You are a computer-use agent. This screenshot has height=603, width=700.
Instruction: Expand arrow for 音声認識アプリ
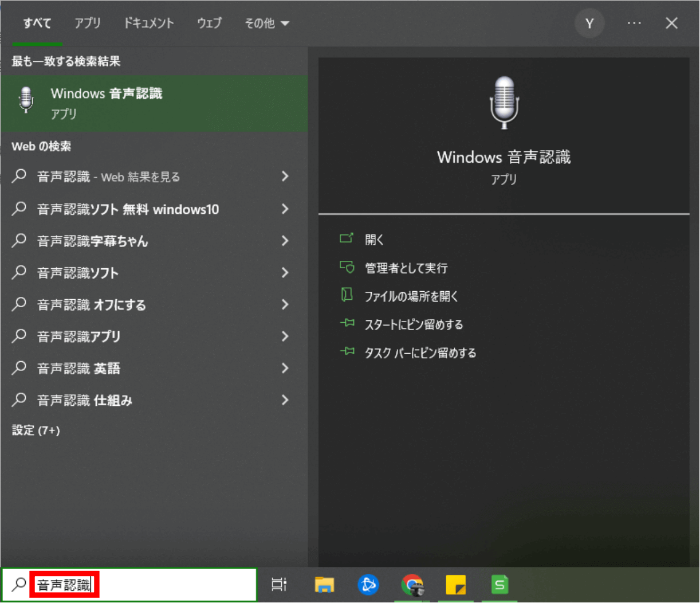click(x=285, y=336)
